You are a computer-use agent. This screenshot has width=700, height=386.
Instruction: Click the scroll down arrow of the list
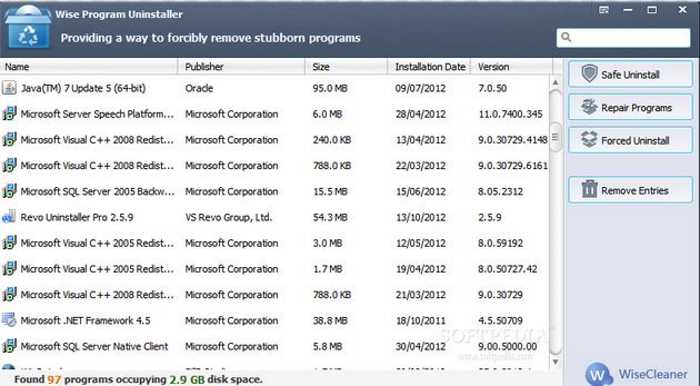[x=555, y=361]
